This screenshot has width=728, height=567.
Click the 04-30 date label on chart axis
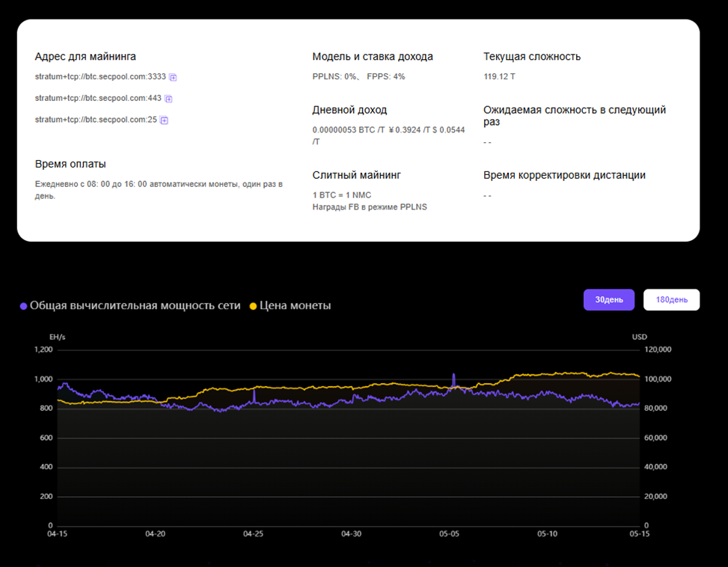pos(351,534)
